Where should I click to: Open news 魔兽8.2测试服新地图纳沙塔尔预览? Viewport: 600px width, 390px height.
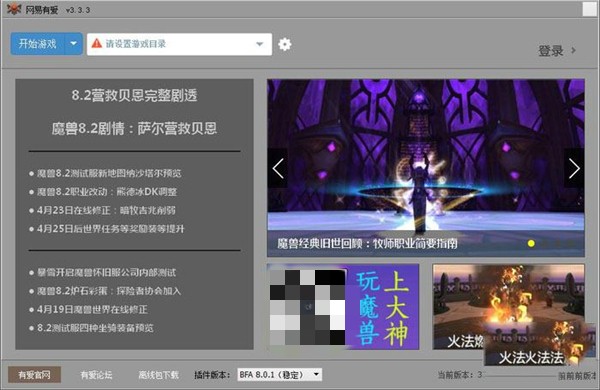click(x=109, y=173)
